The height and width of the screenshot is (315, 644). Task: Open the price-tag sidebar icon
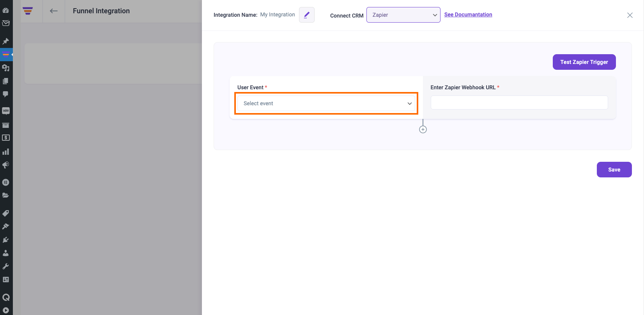coord(6,213)
